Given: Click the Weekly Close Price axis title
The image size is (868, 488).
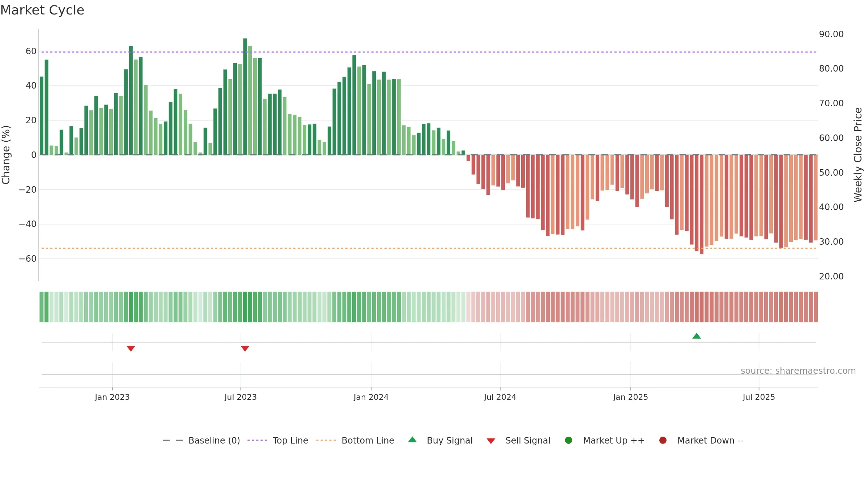Looking at the screenshot, I should click(858, 155).
